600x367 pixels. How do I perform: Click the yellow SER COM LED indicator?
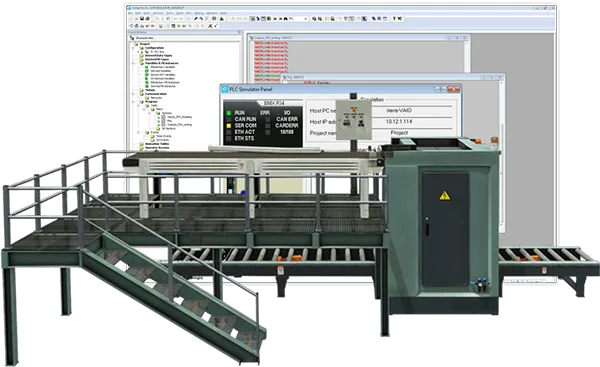pos(229,126)
